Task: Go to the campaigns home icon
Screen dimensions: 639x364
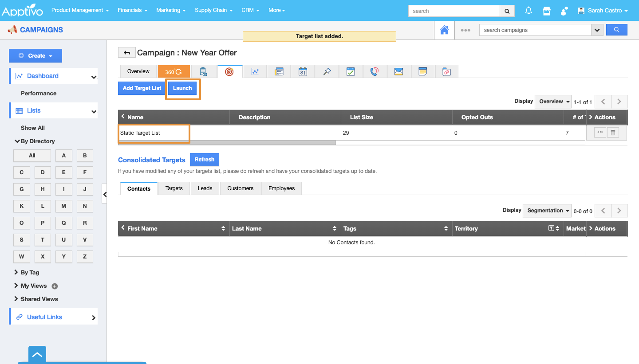Action: point(444,30)
